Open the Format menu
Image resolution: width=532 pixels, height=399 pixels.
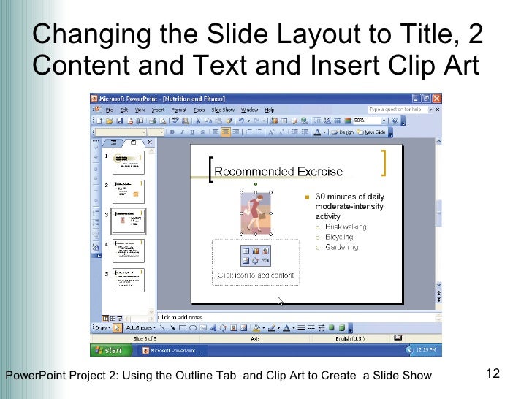pyautogui.click(x=179, y=110)
